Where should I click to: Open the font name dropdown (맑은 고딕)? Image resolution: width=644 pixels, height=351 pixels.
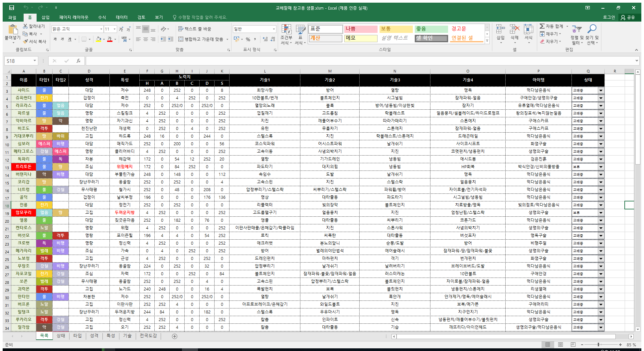101,29
